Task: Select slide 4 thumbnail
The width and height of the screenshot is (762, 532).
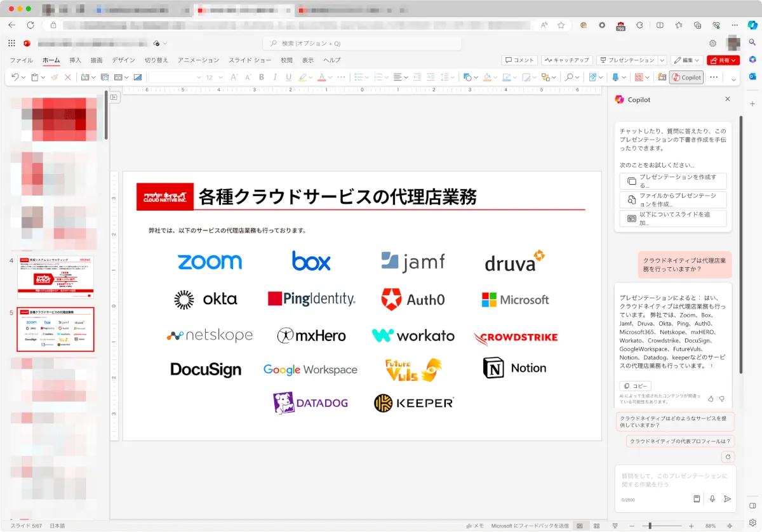Action: point(55,277)
